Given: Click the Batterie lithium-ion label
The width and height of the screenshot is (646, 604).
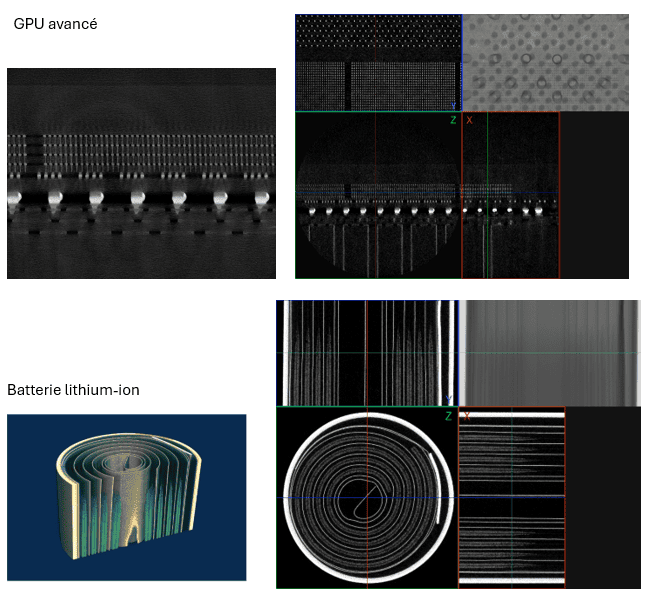Looking at the screenshot, I should tap(73, 390).
